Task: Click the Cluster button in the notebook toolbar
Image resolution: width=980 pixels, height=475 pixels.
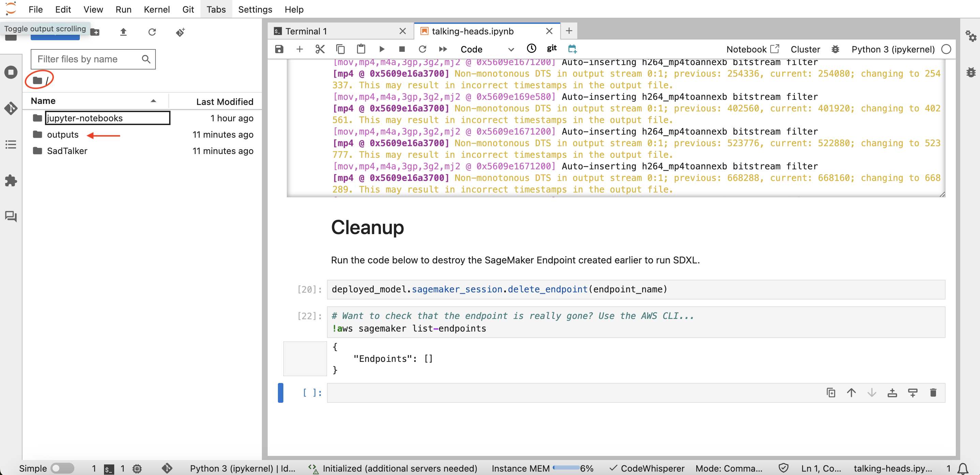Action: (x=805, y=49)
